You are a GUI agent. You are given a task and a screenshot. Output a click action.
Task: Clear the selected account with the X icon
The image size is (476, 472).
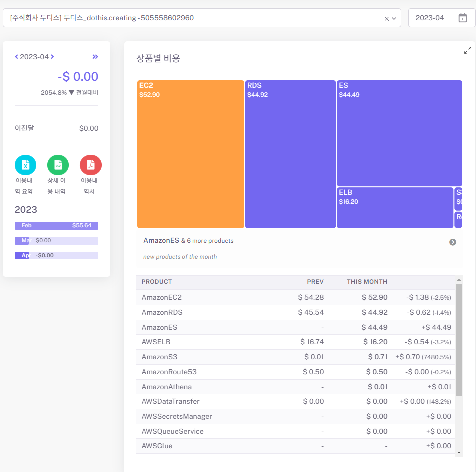click(x=387, y=19)
